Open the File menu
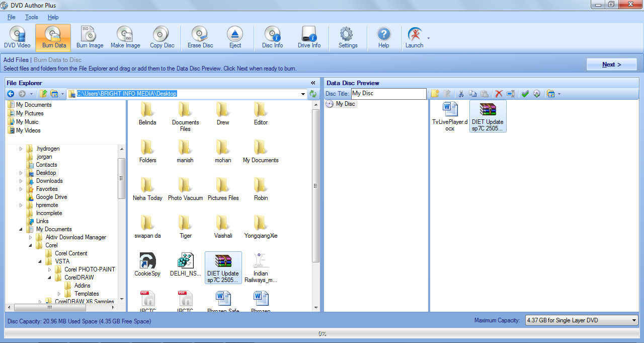 point(11,17)
